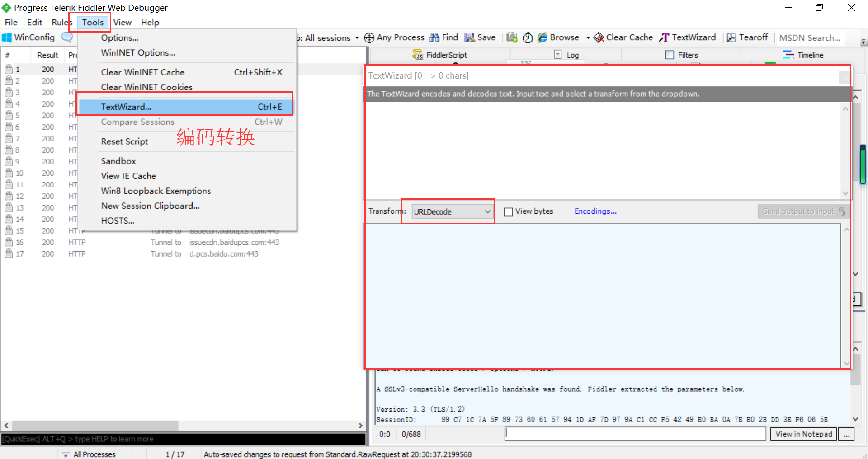
Task: Click the stopwatch timer toolbar icon
Action: coord(528,37)
